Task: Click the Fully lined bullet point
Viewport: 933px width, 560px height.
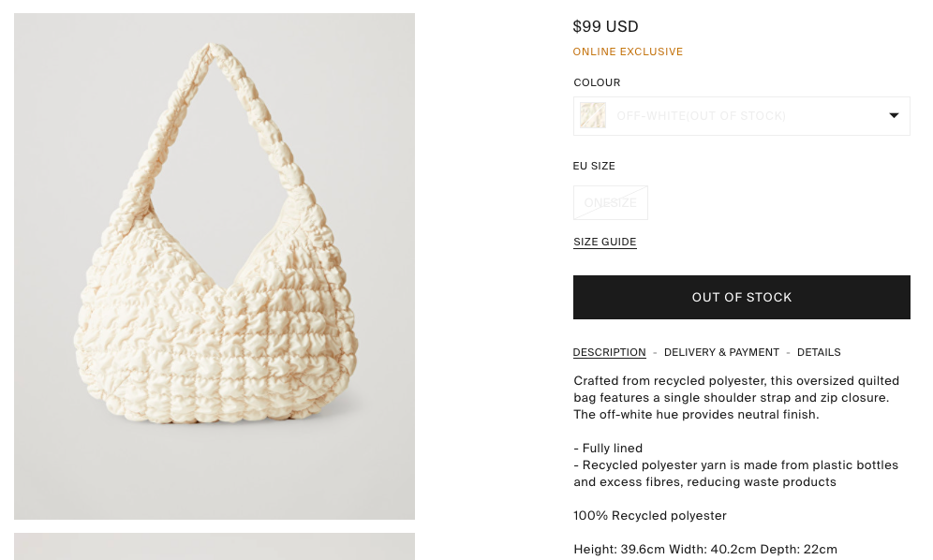Action: click(x=607, y=448)
